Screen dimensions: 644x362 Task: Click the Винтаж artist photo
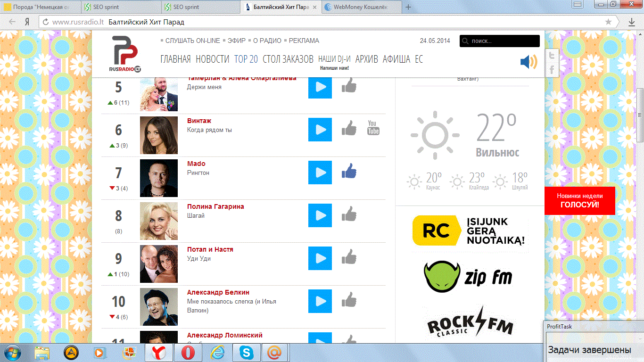pyautogui.click(x=159, y=135)
